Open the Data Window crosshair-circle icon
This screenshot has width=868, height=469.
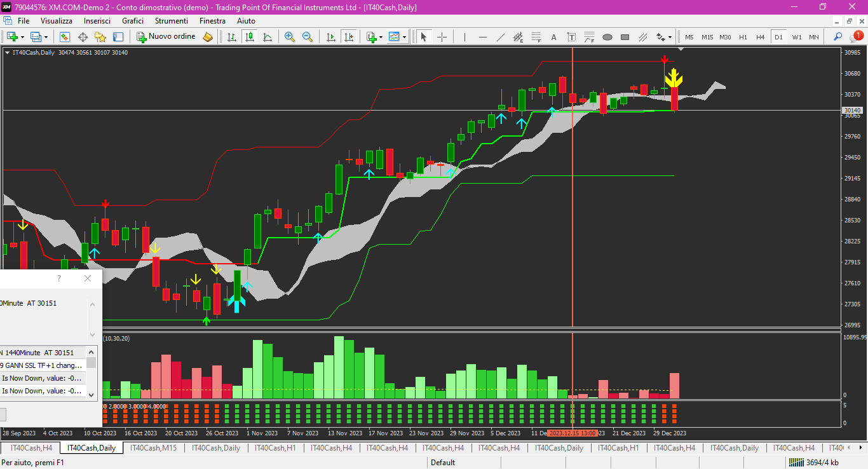83,37
